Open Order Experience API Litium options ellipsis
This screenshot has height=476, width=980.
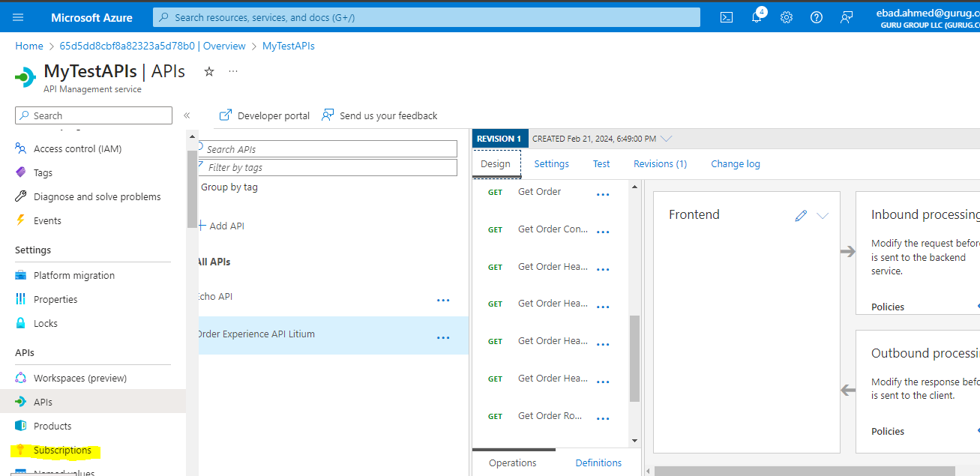point(443,337)
